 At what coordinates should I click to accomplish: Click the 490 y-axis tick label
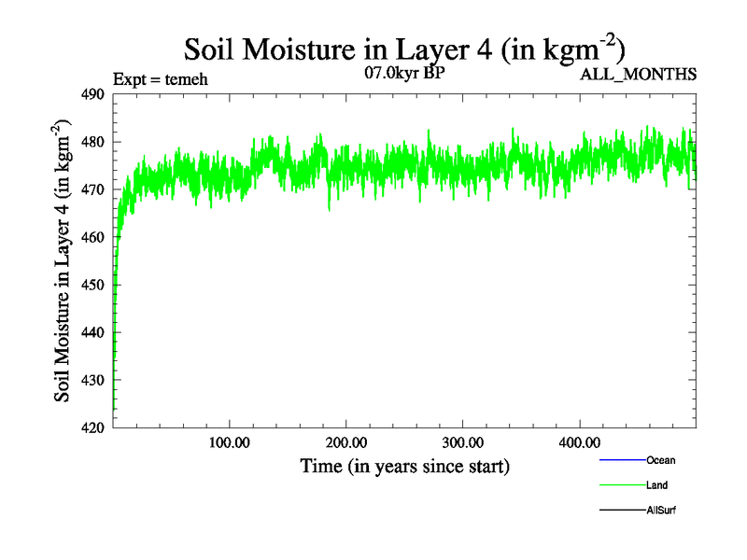pos(94,94)
